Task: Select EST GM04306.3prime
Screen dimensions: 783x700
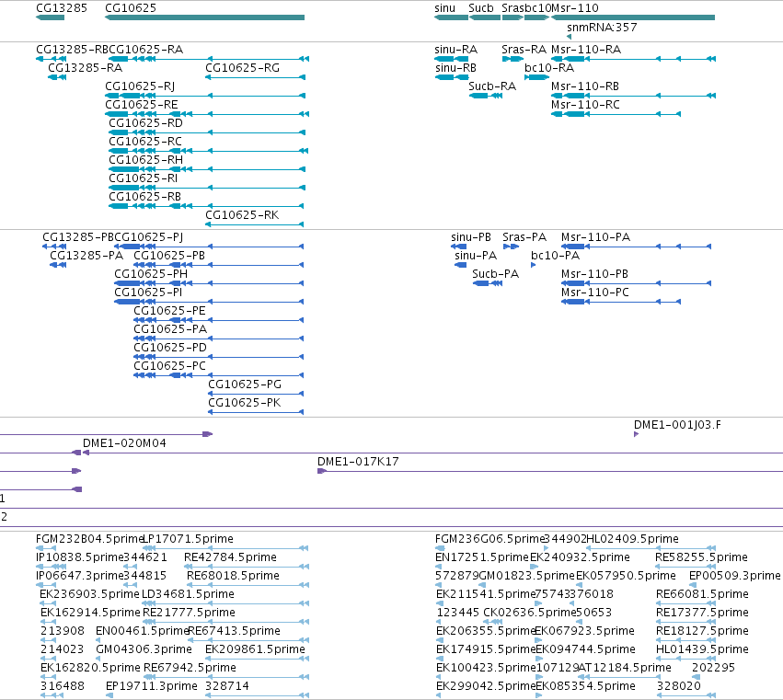Action: click(x=99, y=659)
